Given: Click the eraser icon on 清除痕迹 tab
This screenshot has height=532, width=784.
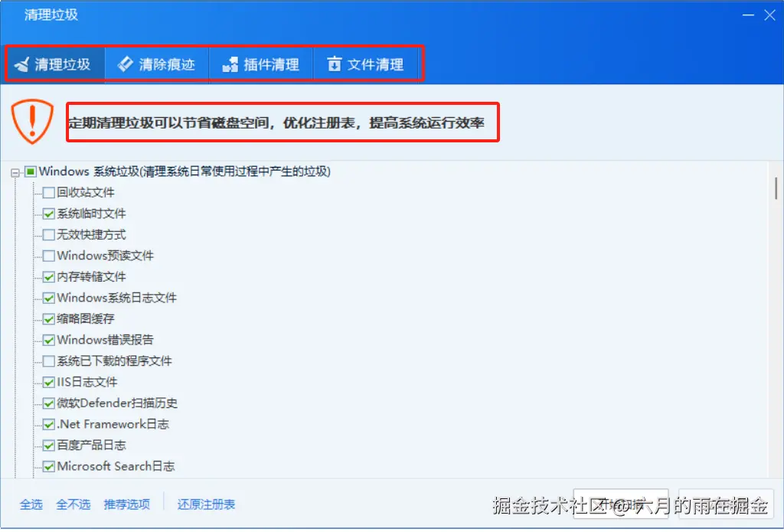Looking at the screenshot, I should coord(125,64).
